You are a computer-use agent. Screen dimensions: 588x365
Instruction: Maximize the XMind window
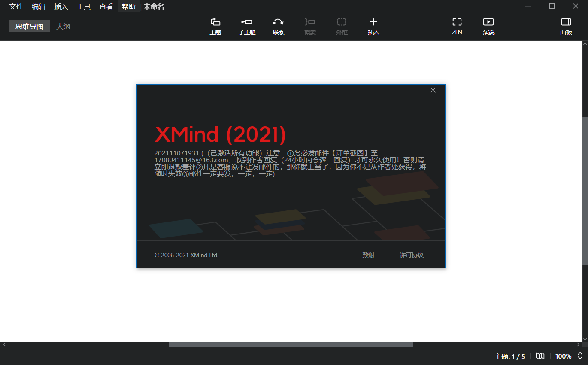pos(552,6)
